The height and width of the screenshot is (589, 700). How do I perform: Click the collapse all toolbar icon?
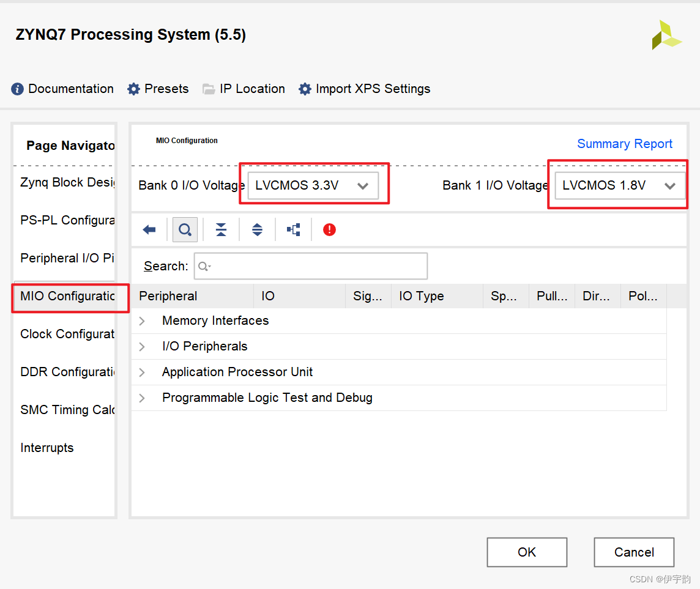pos(221,230)
